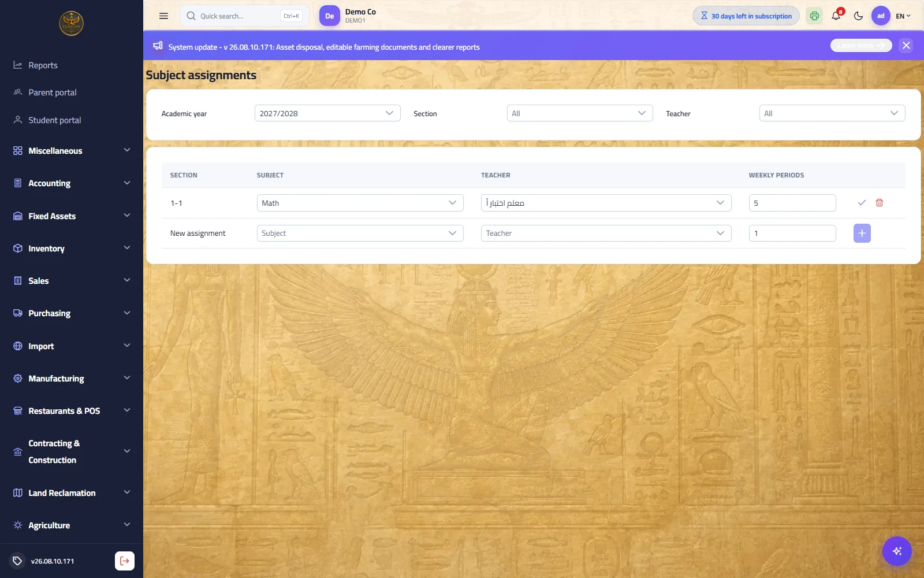Click the SUBJECT column header

click(270, 175)
